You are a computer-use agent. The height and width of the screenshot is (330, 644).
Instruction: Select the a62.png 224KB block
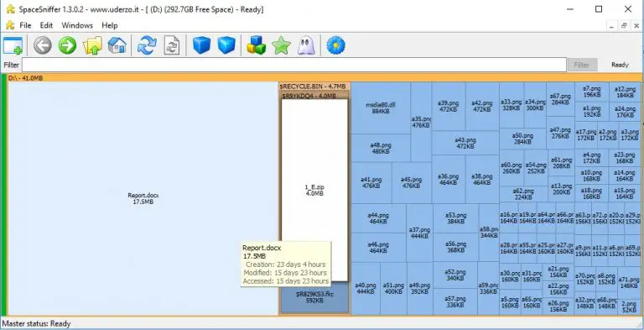click(x=523, y=194)
